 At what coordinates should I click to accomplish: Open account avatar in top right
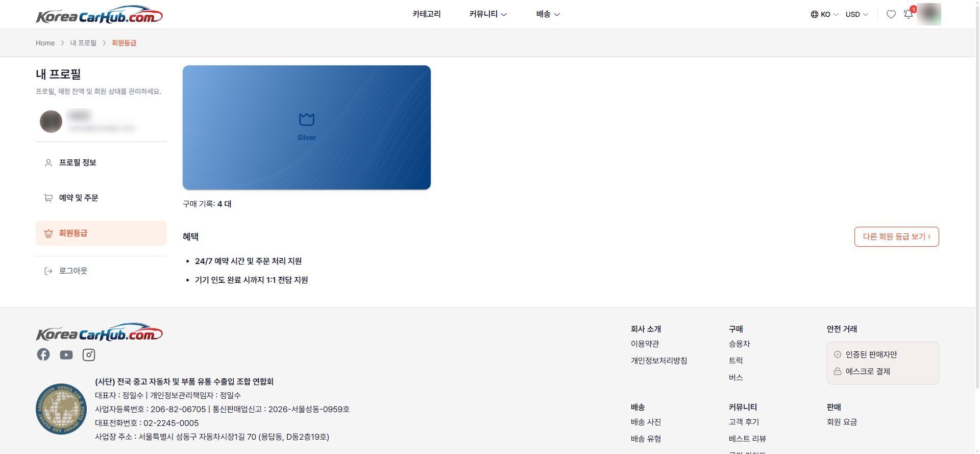point(929,14)
